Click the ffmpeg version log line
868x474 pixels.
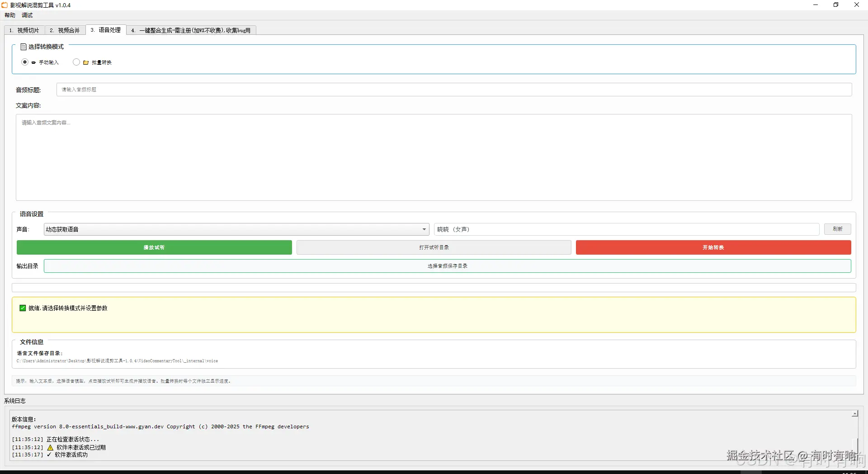[160, 427]
